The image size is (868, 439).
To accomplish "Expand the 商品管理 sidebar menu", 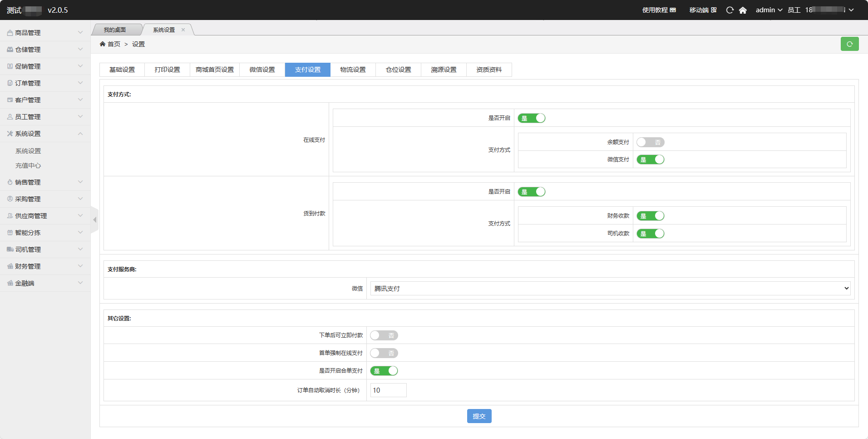I will coord(45,33).
